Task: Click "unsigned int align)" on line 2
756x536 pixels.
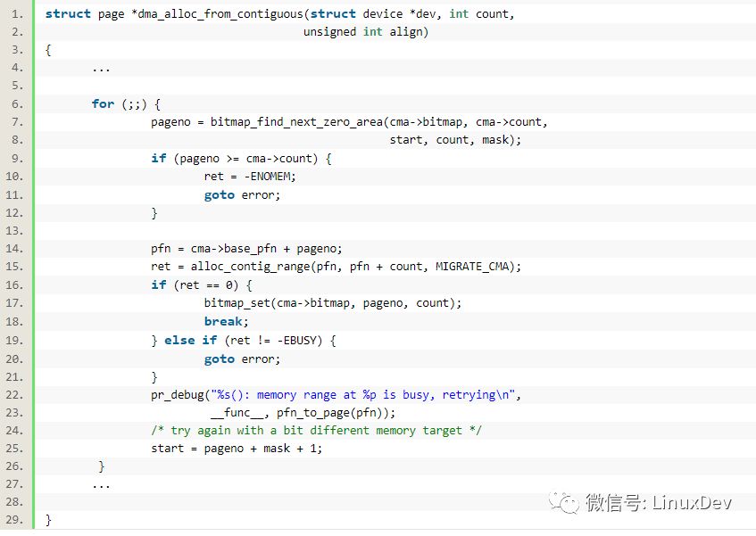Action: pos(365,32)
